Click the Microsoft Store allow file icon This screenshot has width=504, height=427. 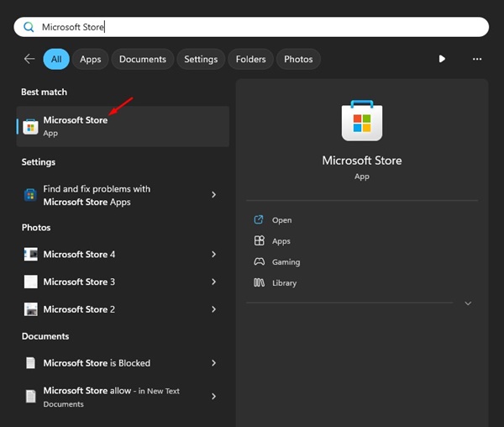(x=30, y=396)
